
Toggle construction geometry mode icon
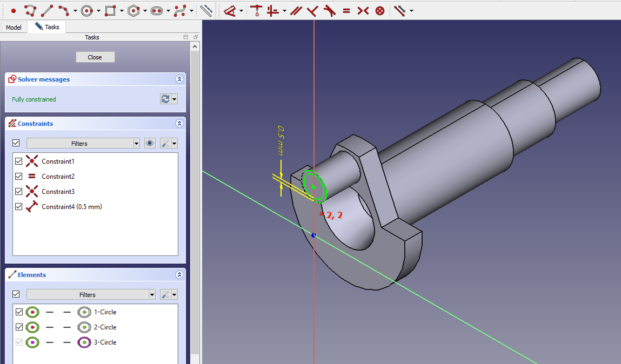coord(206,10)
